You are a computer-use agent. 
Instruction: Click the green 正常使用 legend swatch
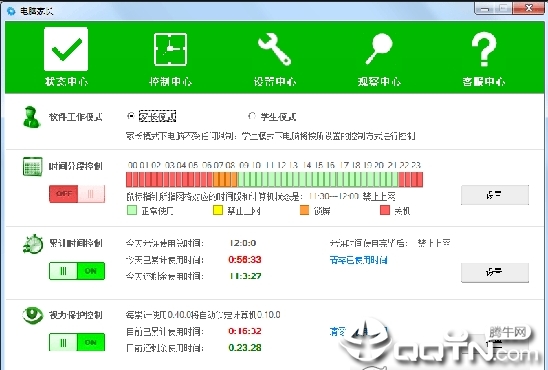coord(132,210)
